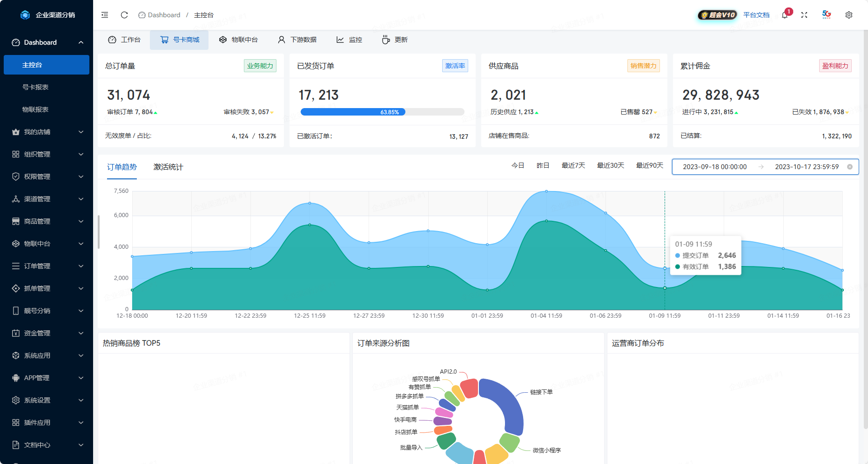The height and width of the screenshot is (464, 868).
Task: Open 号卡报表 in the sidebar
Action: pyautogui.click(x=35, y=87)
